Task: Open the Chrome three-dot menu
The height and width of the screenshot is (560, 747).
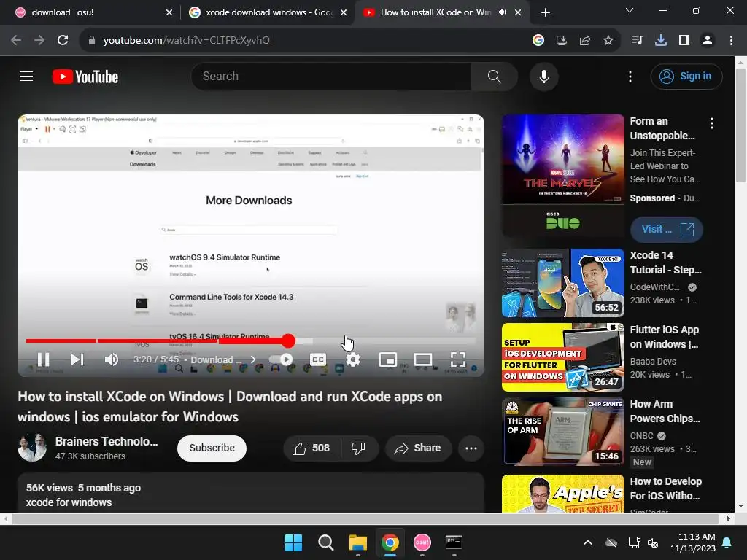Action: 731,41
